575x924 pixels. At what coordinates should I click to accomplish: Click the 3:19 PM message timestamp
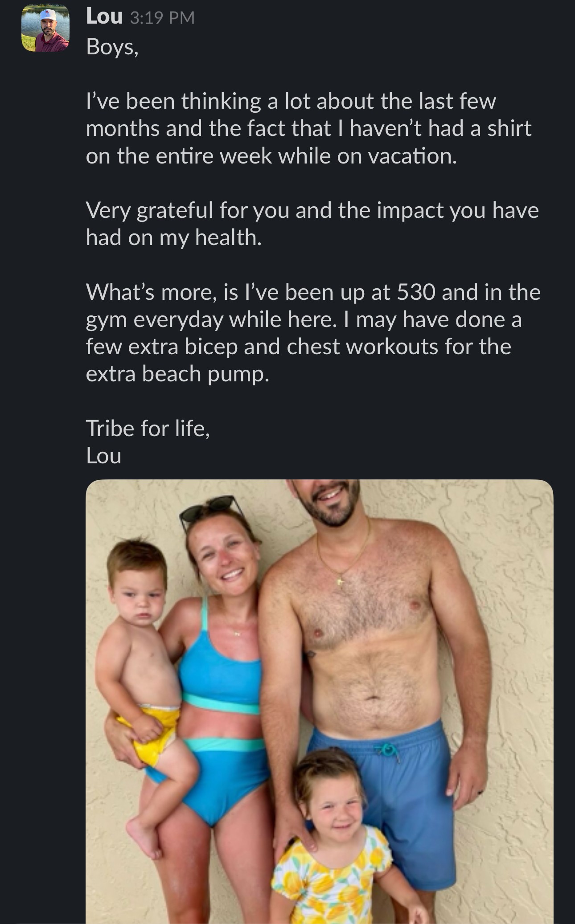coord(163,17)
